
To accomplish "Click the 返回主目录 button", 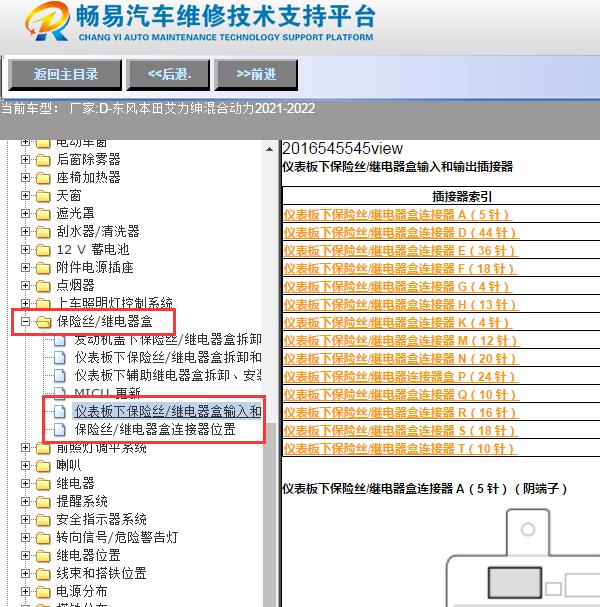I will tap(65, 74).
